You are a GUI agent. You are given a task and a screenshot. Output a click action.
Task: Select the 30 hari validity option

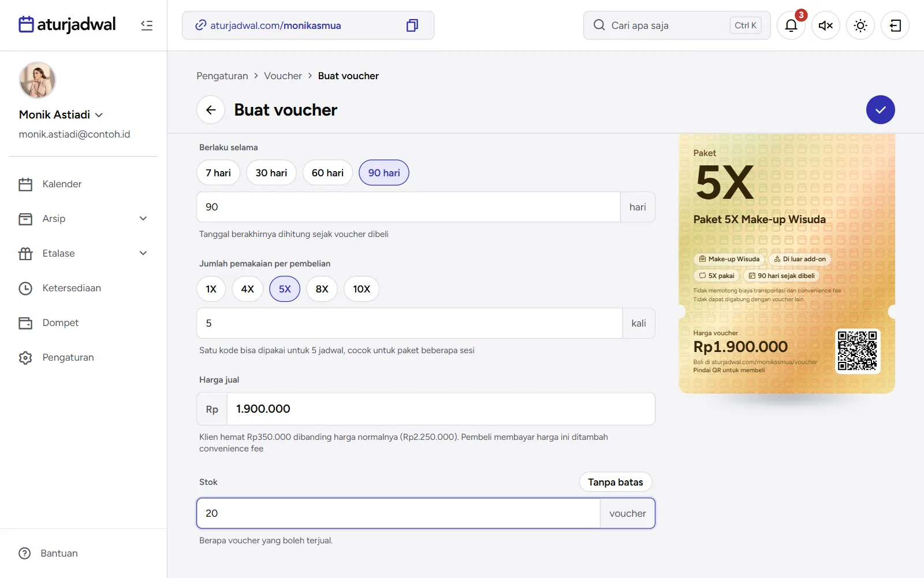click(271, 173)
